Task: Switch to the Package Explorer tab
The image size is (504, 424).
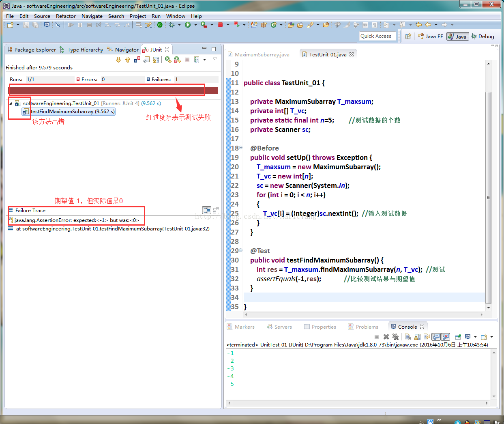Action: click(32, 50)
